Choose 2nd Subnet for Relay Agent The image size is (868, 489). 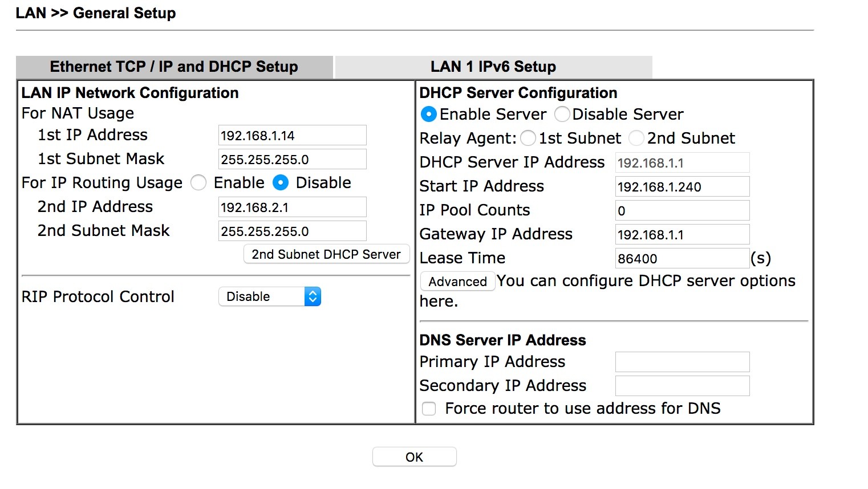[636, 138]
